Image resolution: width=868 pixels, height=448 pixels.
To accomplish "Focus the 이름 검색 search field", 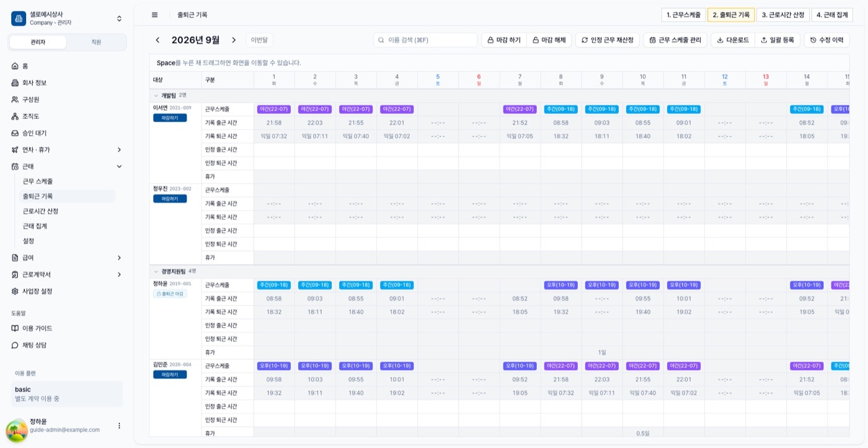I will (425, 40).
